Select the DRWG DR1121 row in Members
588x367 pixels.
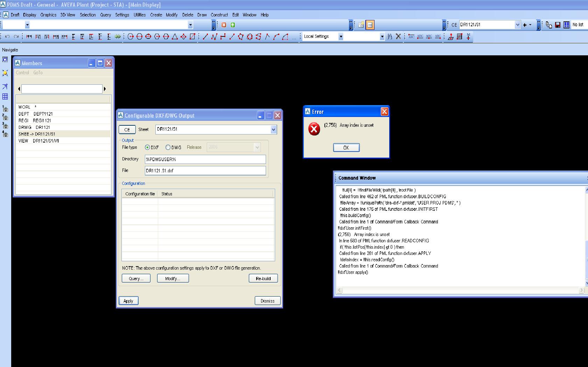(63, 127)
